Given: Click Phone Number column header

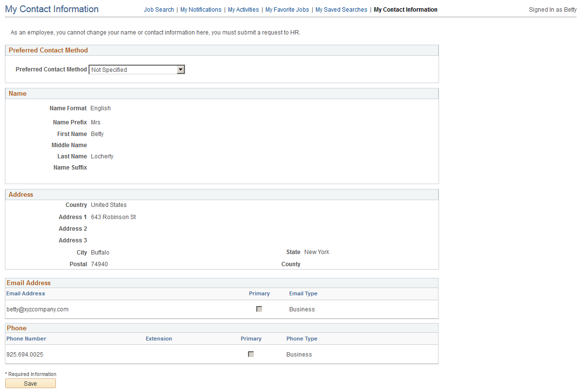Looking at the screenshot, I should tap(26, 339).
